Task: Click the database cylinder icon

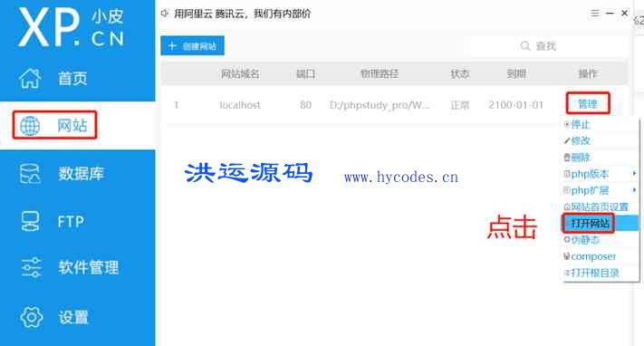Action: point(30,173)
